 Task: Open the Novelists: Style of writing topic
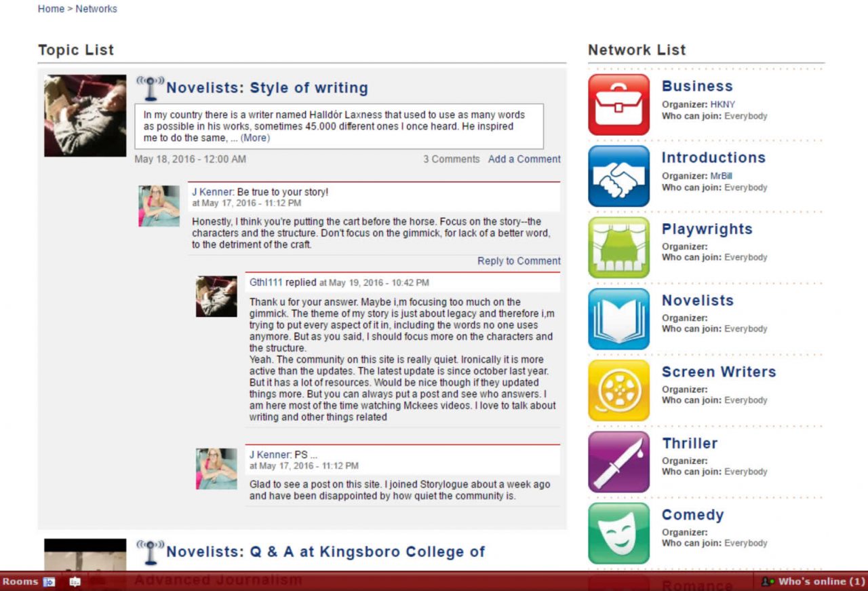[x=267, y=88]
